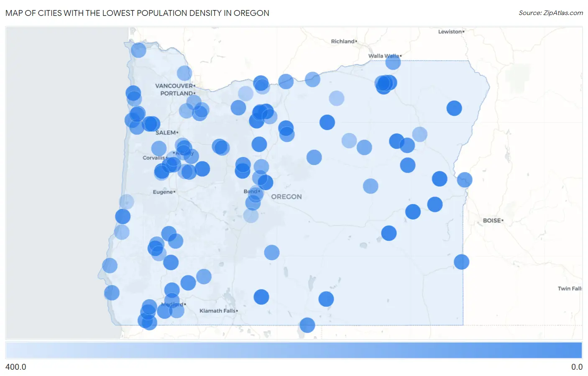588x376 pixels.
Task: Click the Klamath Falls city label
Action: pos(218,311)
